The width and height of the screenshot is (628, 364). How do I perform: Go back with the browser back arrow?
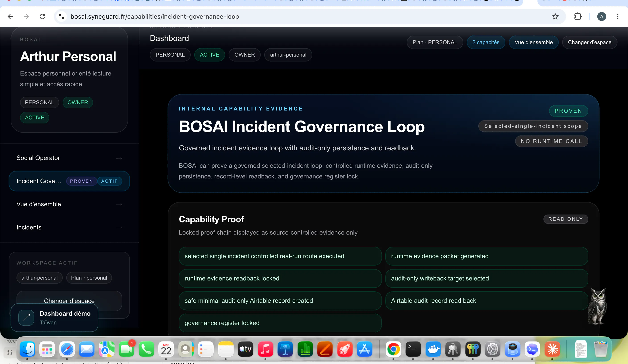10,16
